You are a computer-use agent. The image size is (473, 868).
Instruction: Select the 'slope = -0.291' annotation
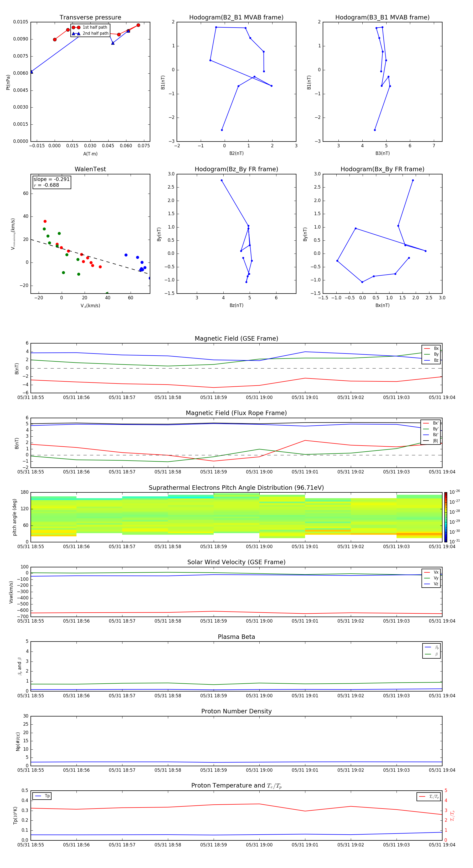[52, 179]
